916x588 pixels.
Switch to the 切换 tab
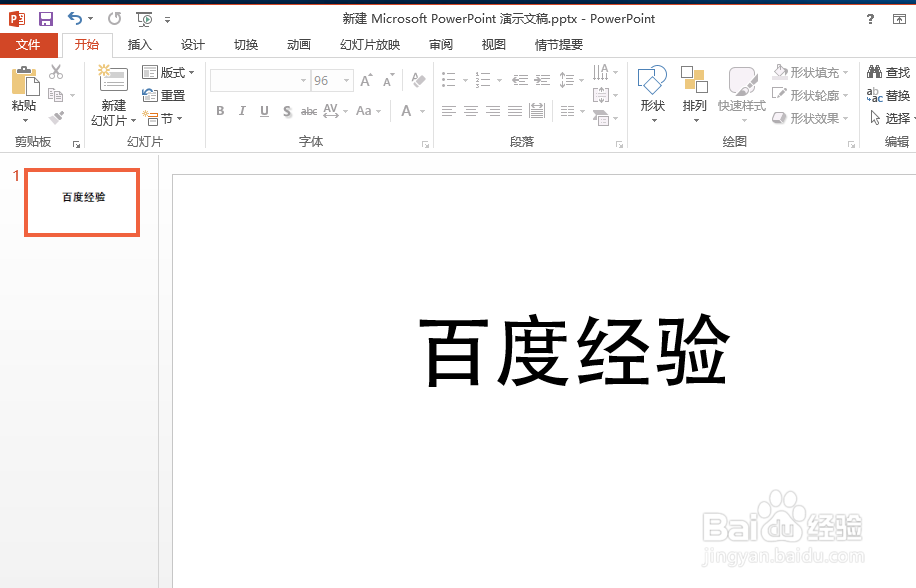pos(246,45)
